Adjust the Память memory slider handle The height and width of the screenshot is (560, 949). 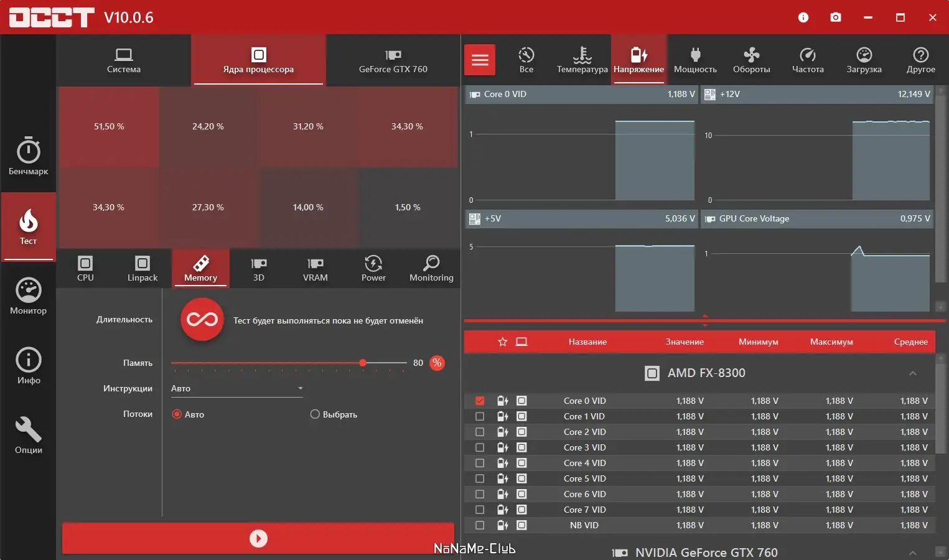coord(363,363)
